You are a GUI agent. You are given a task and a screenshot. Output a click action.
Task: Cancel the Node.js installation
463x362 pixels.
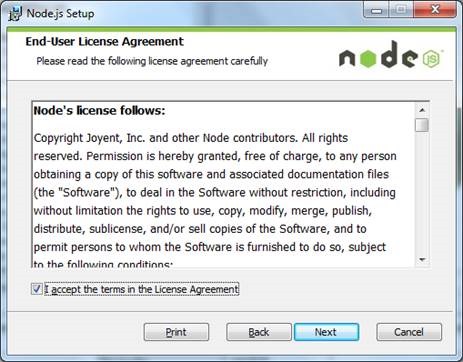click(409, 332)
